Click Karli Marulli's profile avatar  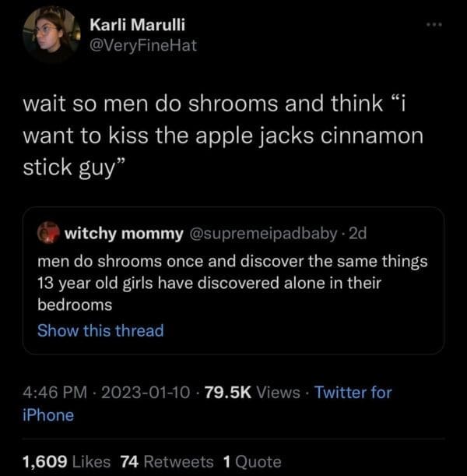tap(52, 34)
